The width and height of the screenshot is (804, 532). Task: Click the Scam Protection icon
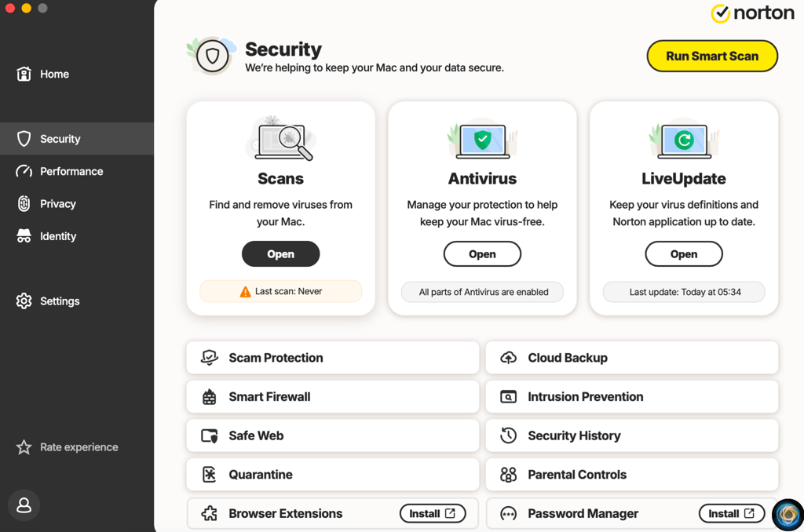[x=209, y=357]
